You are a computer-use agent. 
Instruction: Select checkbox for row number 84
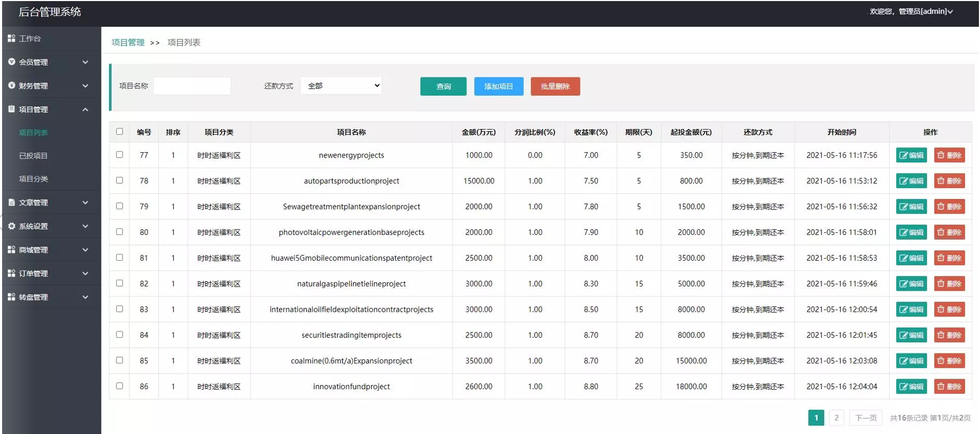[119, 334]
